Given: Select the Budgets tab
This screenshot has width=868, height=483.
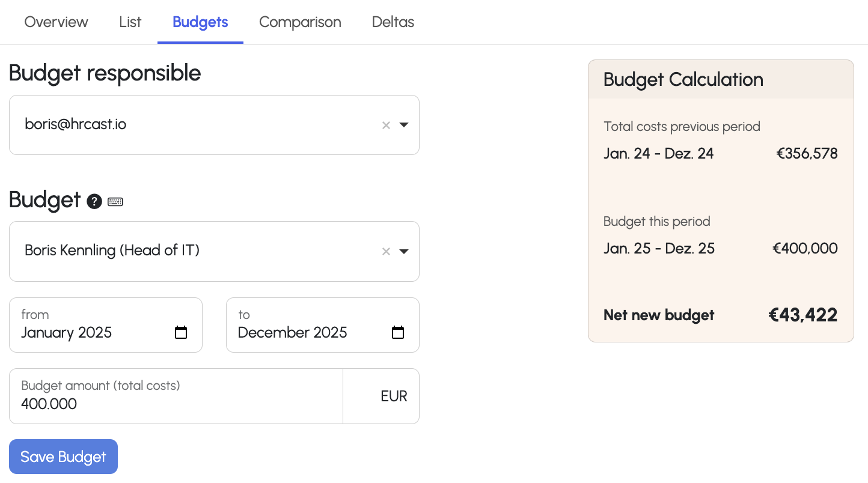Looking at the screenshot, I should (200, 22).
